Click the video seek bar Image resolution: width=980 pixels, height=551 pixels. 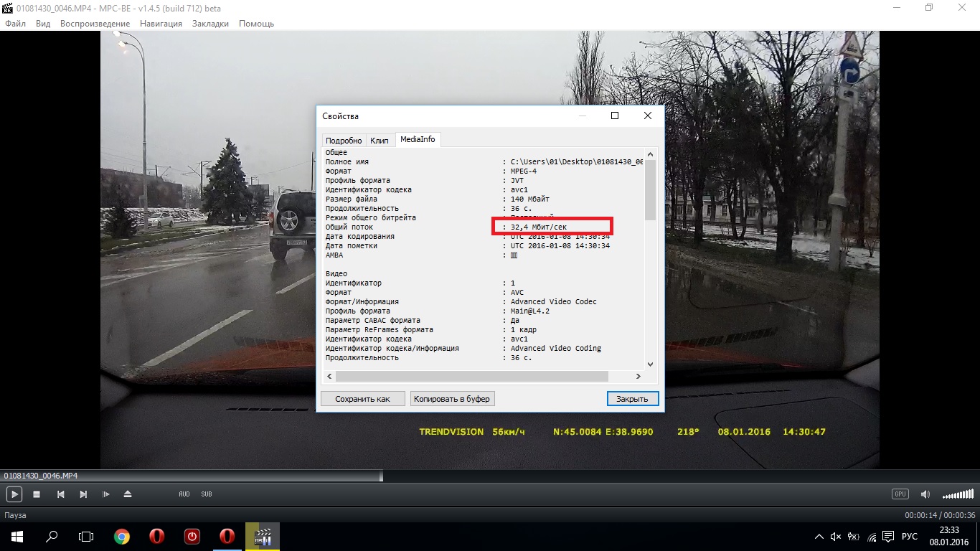click(490, 476)
